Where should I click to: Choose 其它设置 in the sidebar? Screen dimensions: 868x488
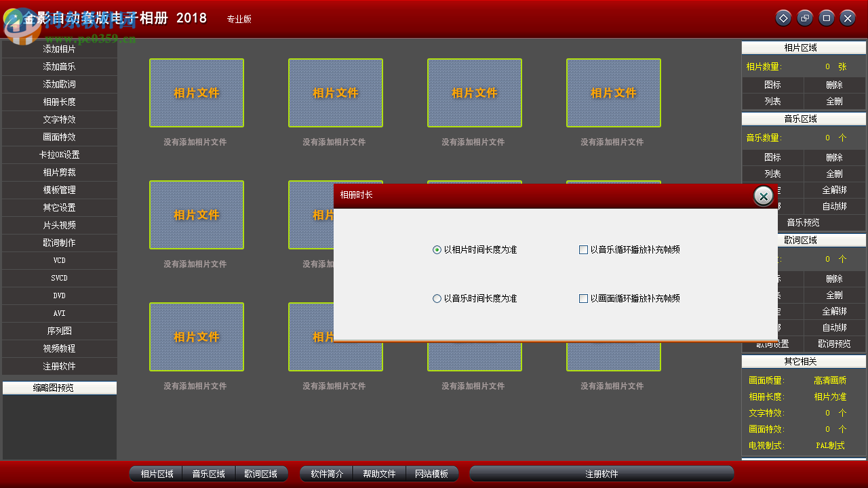coord(60,207)
